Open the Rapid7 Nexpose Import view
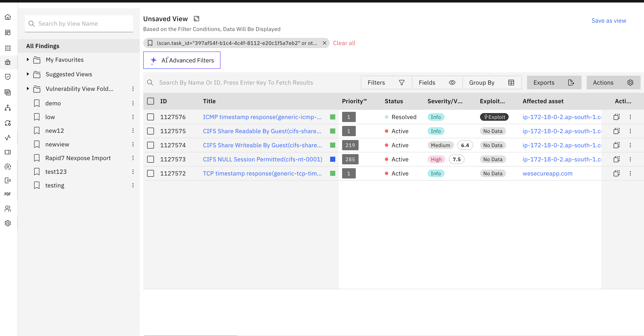This screenshot has height=336, width=644. (78, 158)
